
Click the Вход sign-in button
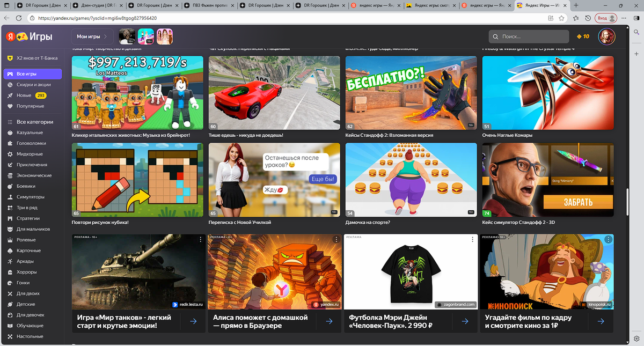(x=606, y=18)
